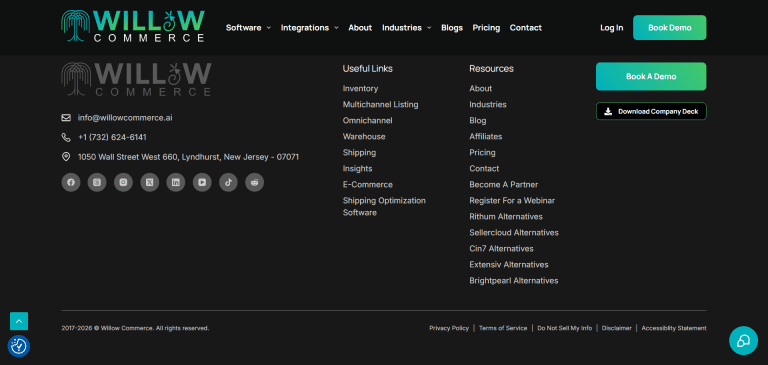768x365 pixels.
Task: Open Pricing under Resources
Action: point(482,152)
